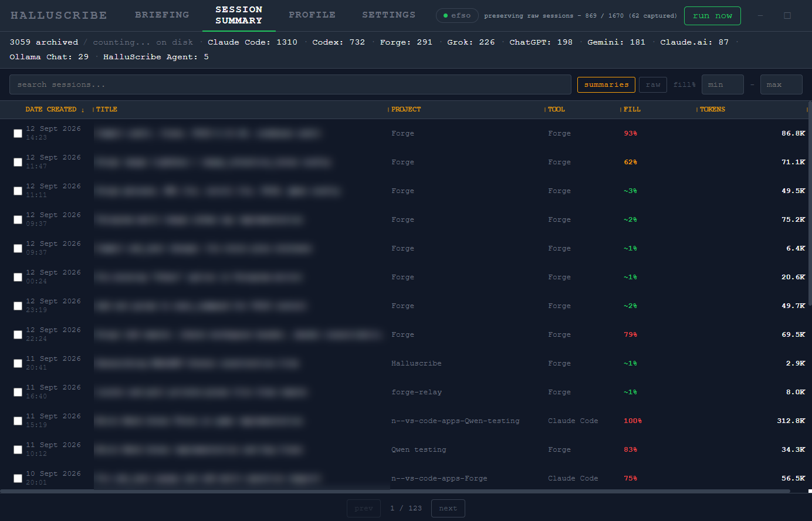Click the 3059 archived count
The height and width of the screenshot is (521, 812).
(x=44, y=42)
